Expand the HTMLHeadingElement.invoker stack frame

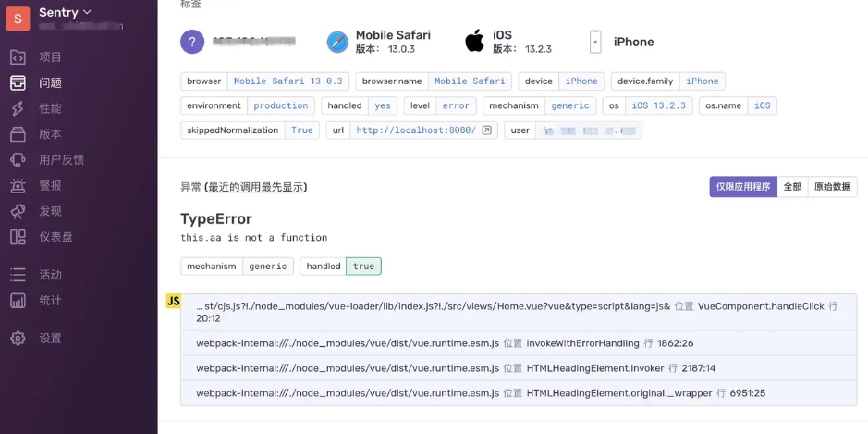point(519,368)
